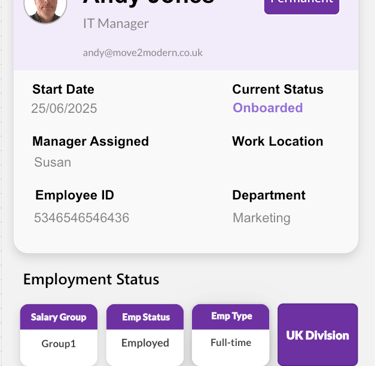Click the UK Division tile

pos(318,335)
